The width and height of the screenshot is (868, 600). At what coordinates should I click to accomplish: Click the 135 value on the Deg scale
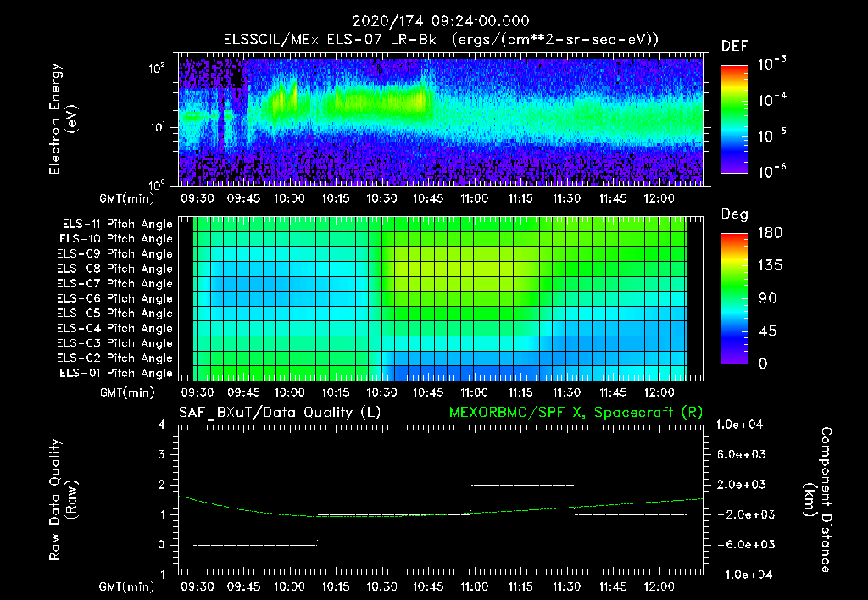click(770, 266)
